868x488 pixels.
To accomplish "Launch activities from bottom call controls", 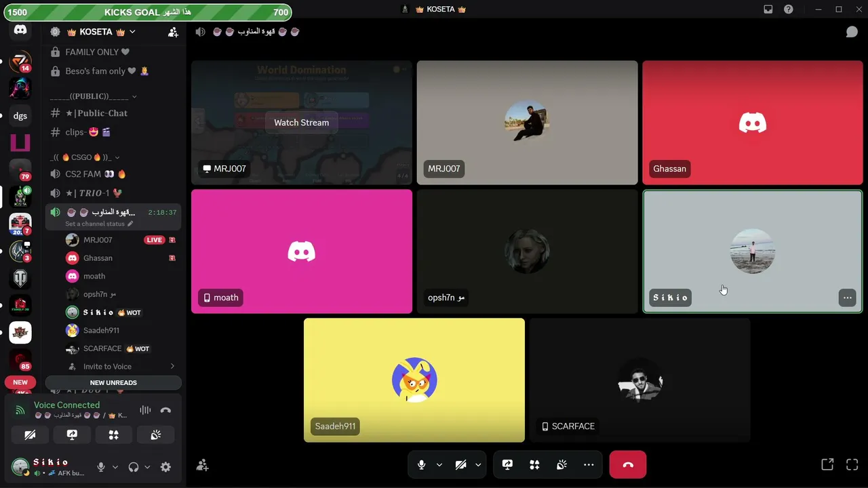I will click(534, 465).
